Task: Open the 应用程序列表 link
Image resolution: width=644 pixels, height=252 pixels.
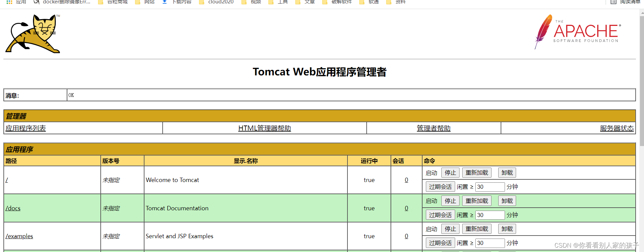Action: (26, 128)
